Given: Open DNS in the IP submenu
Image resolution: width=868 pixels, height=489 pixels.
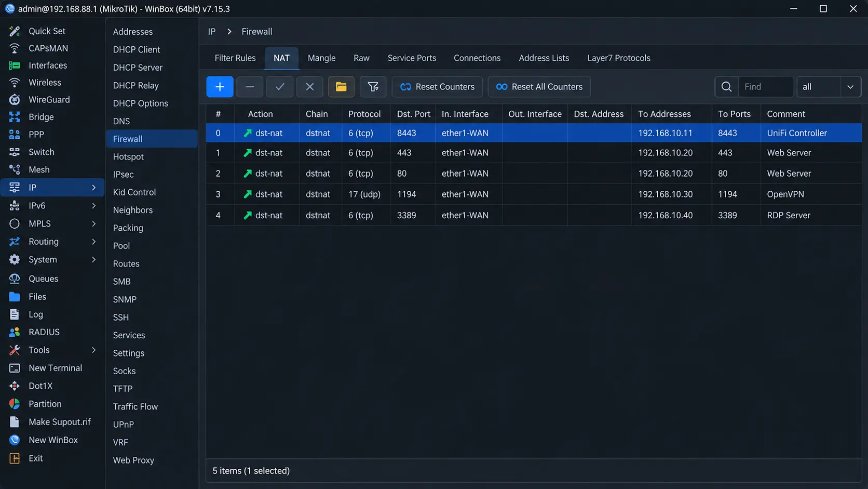Looking at the screenshot, I should point(121,121).
